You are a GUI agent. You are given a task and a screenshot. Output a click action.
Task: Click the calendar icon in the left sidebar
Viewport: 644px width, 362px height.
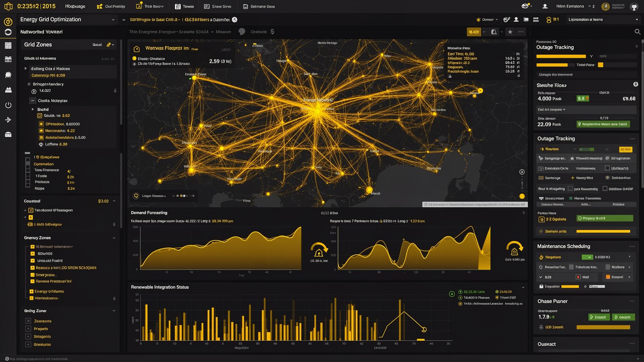pos(8,59)
